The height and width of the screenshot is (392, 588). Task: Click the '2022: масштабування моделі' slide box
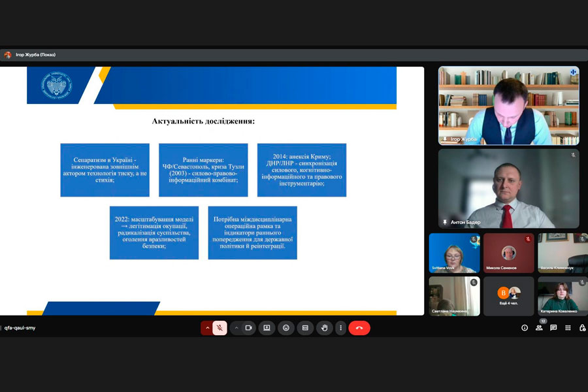[x=154, y=233]
